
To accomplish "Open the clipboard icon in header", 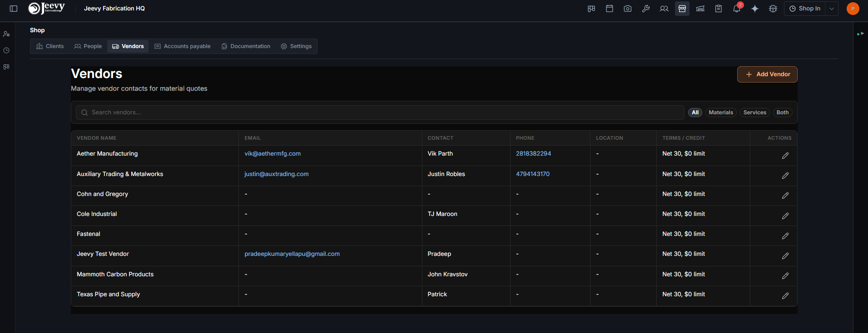I will point(719,9).
